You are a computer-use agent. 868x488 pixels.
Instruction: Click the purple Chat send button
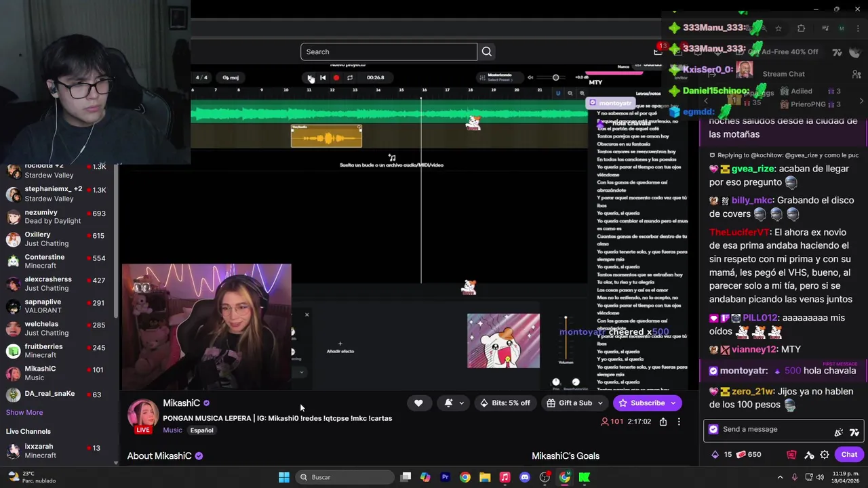pyautogui.click(x=849, y=455)
